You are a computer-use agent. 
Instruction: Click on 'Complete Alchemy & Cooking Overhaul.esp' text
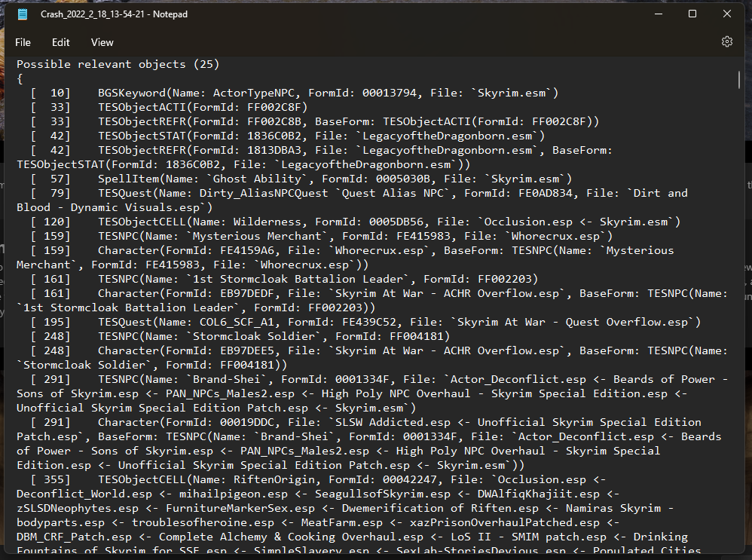(291, 537)
